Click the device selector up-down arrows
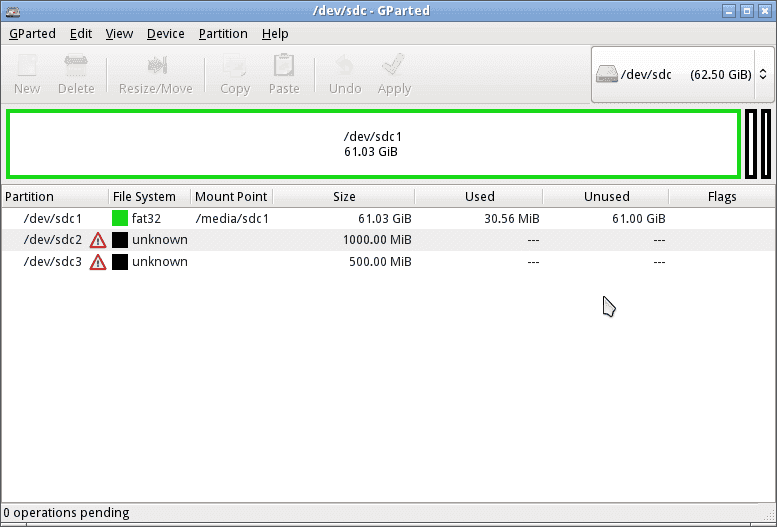 point(763,74)
